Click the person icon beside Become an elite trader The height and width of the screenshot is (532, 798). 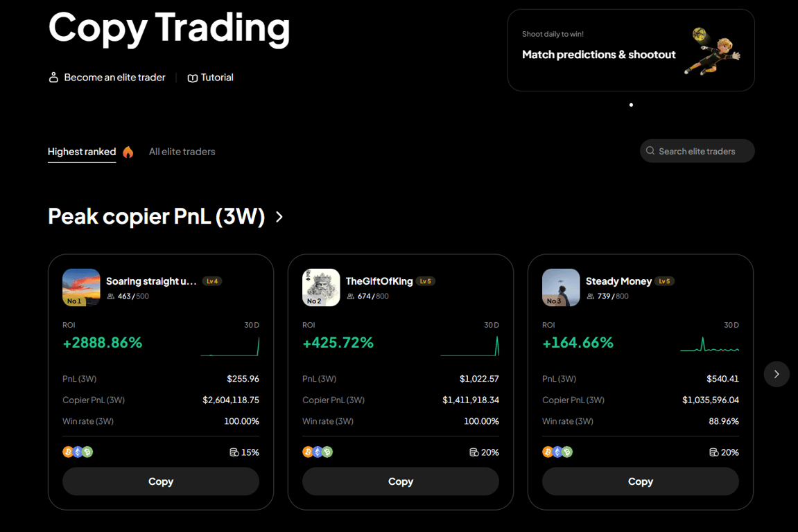pyautogui.click(x=53, y=77)
